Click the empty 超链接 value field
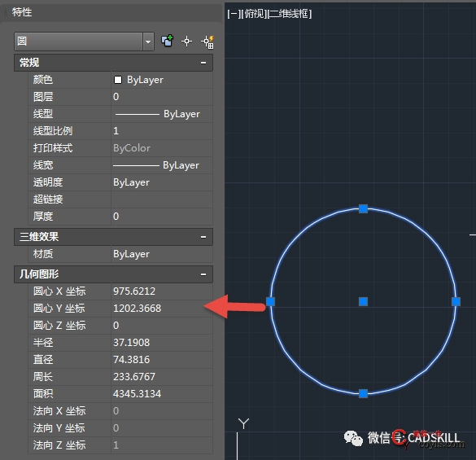The width and height of the screenshot is (476, 460). click(x=162, y=199)
